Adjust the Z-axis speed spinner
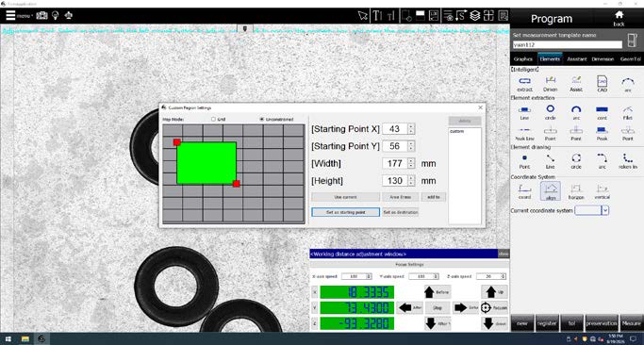 [x=504, y=277]
